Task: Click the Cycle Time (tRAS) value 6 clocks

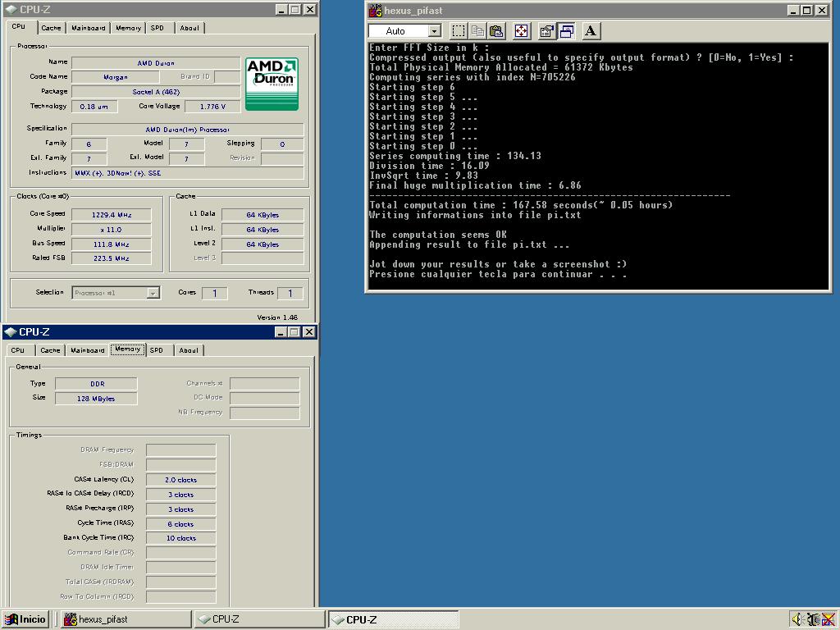Action: pyautogui.click(x=181, y=524)
